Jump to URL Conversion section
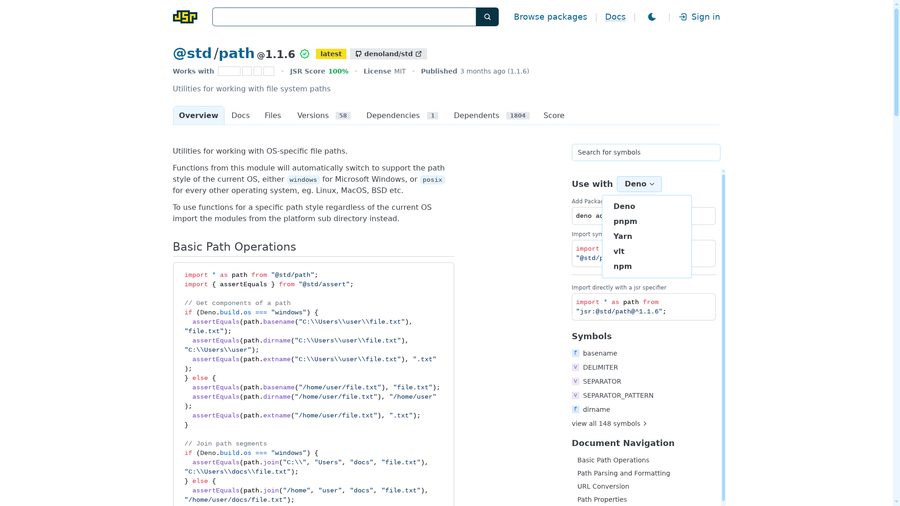Viewport: 900px width, 506px height. pos(603,486)
